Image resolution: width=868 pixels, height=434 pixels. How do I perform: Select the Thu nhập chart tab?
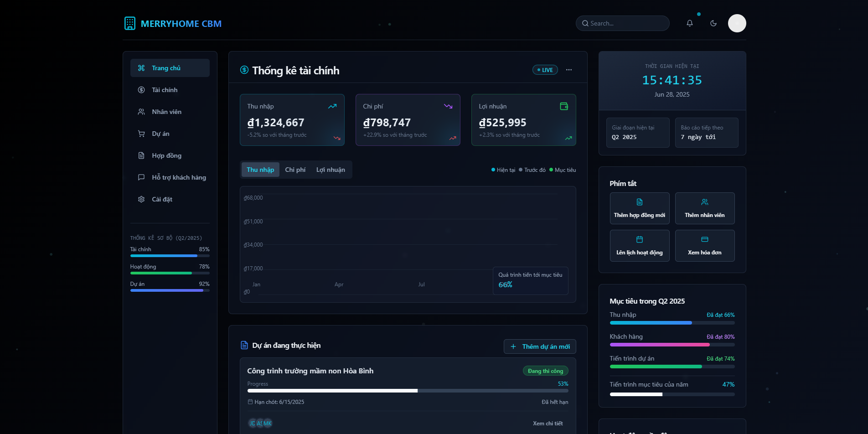pyautogui.click(x=260, y=170)
